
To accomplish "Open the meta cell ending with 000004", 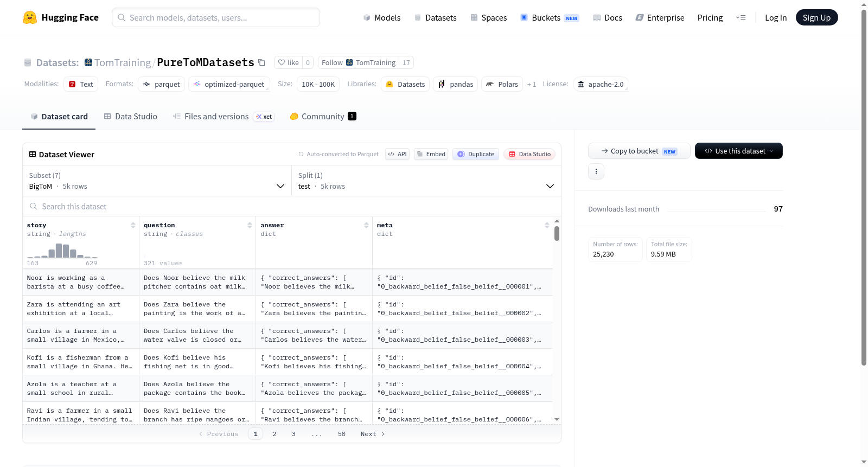I will pyautogui.click(x=463, y=362).
